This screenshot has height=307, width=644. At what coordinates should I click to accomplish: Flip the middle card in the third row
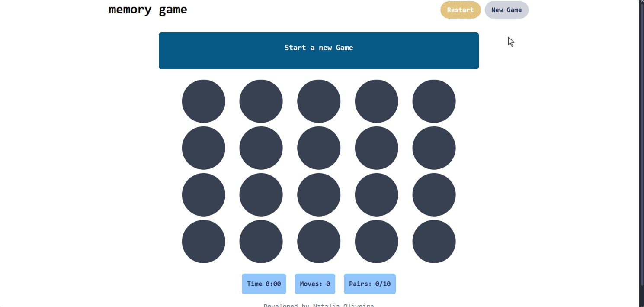point(319,195)
